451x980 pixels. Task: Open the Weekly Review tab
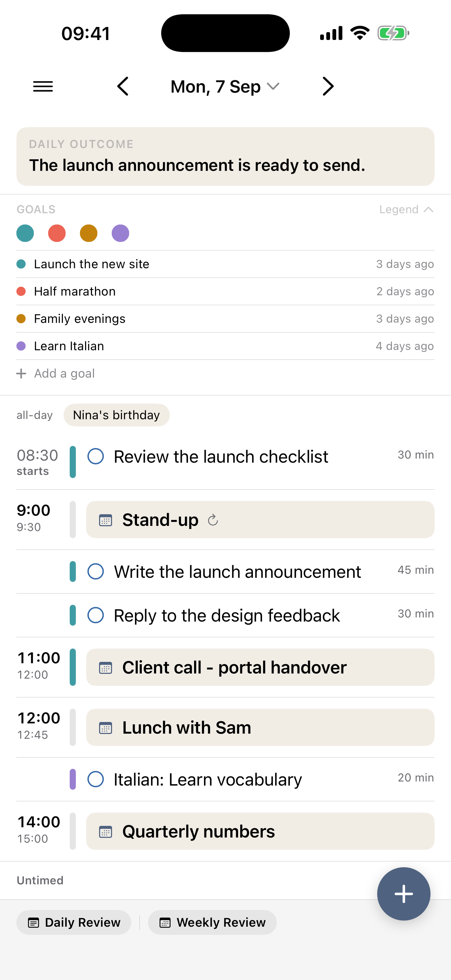click(212, 922)
